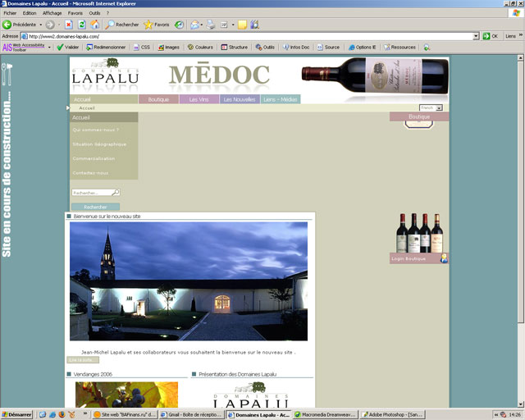The height and width of the screenshot is (420, 525).
Task: Open the address bar dropdown arrow
Action: [x=476, y=36]
